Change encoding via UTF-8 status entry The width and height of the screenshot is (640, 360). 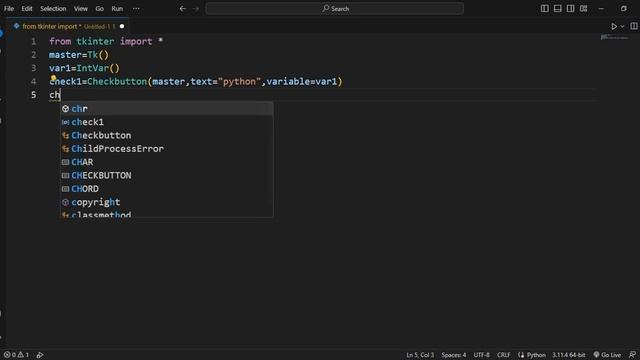pyautogui.click(x=482, y=355)
